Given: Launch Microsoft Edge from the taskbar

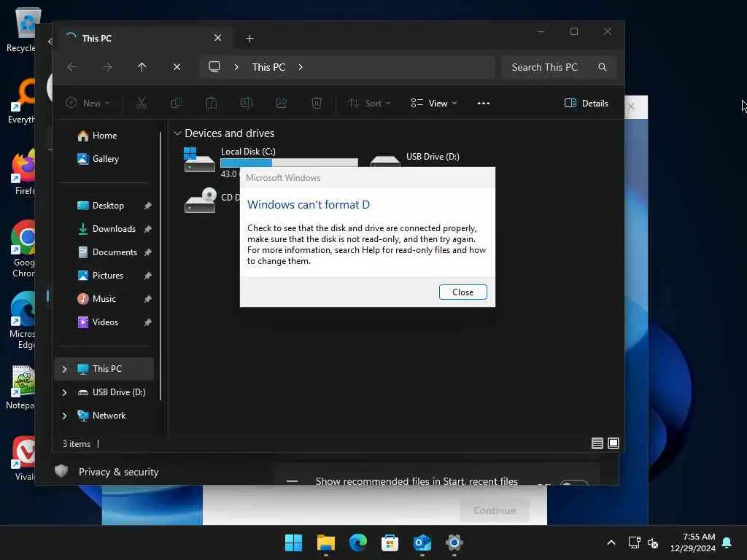Looking at the screenshot, I should pos(357,542).
